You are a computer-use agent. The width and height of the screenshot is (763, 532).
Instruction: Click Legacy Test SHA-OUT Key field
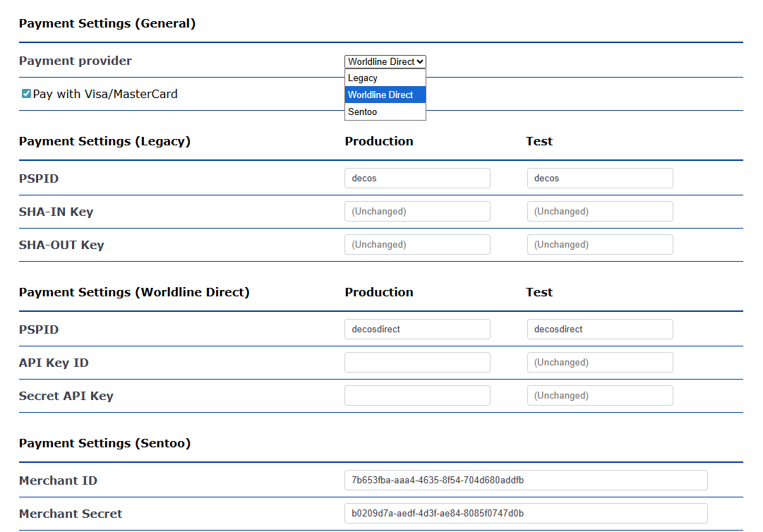click(600, 244)
